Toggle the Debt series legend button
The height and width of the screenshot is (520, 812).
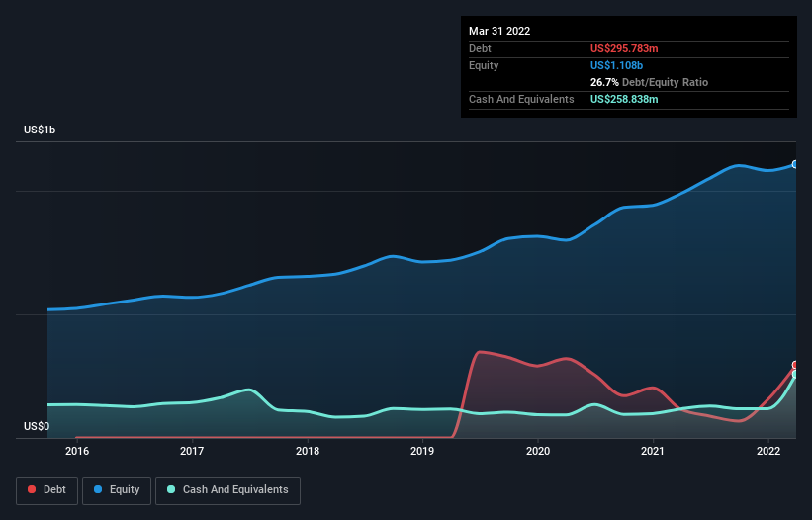pos(46,490)
